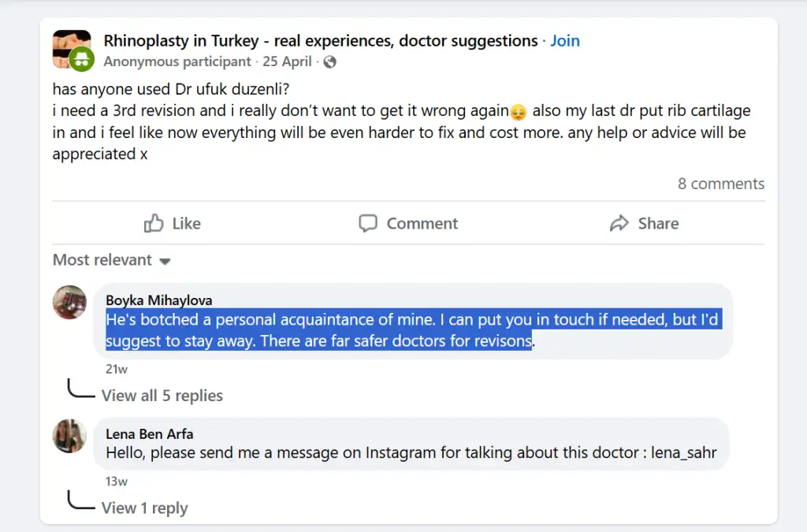Open Lena Ben Arfa's profile avatar
The image size is (807, 532).
[x=69, y=436]
